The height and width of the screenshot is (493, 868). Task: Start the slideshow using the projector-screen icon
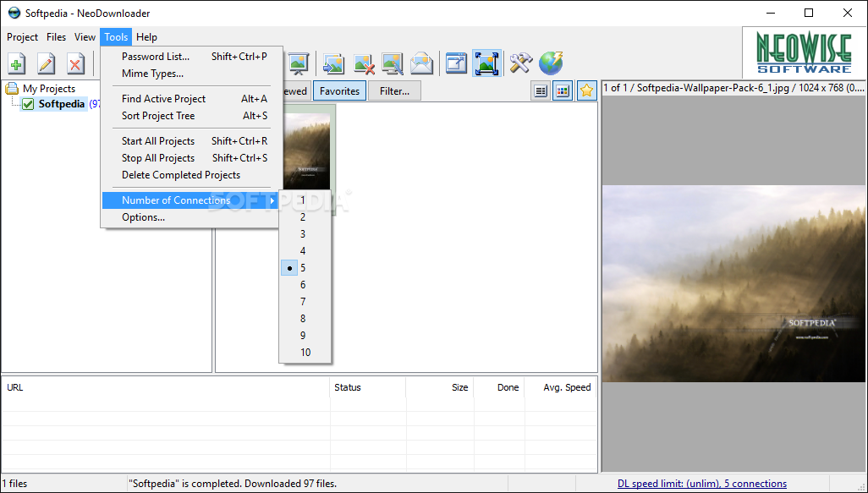click(299, 63)
